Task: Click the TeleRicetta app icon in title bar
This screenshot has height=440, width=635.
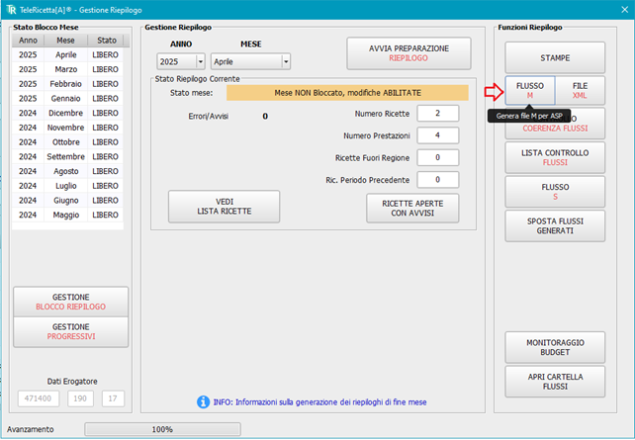Action: (12, 9)
